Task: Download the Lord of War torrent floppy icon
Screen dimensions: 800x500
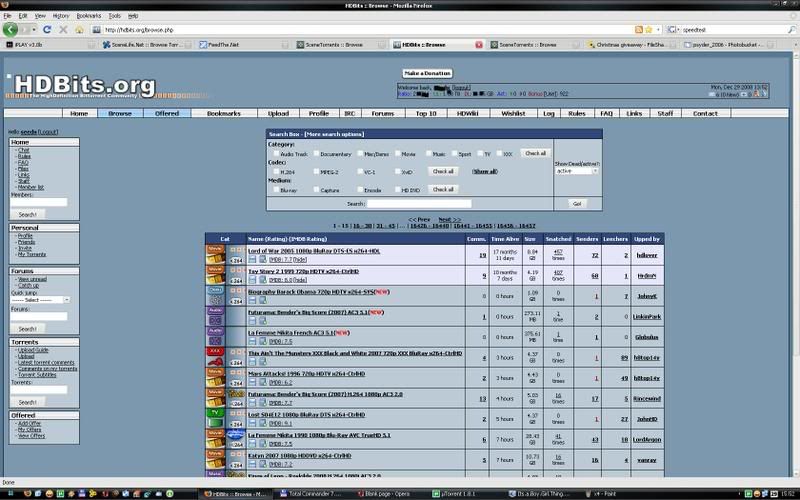Action: pyautogui.click(x=252, y=259)
